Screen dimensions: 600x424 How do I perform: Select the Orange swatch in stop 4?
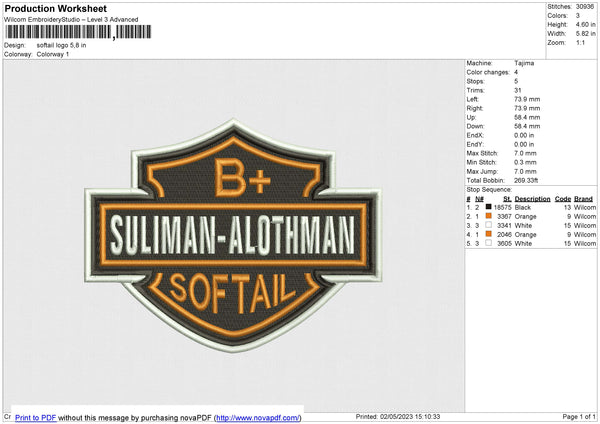[x=488, y=234]
